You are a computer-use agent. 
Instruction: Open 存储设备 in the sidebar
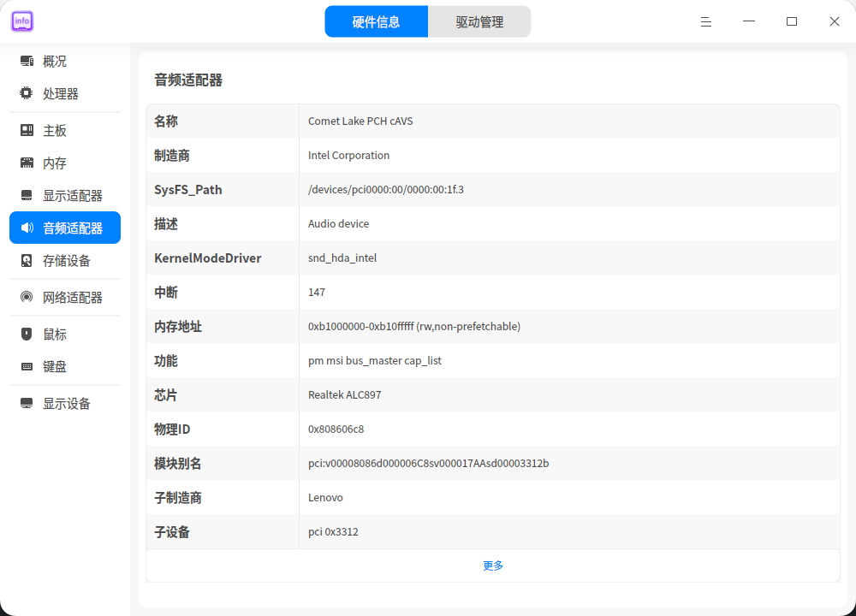pyautogui.click(x=65, y=260)
